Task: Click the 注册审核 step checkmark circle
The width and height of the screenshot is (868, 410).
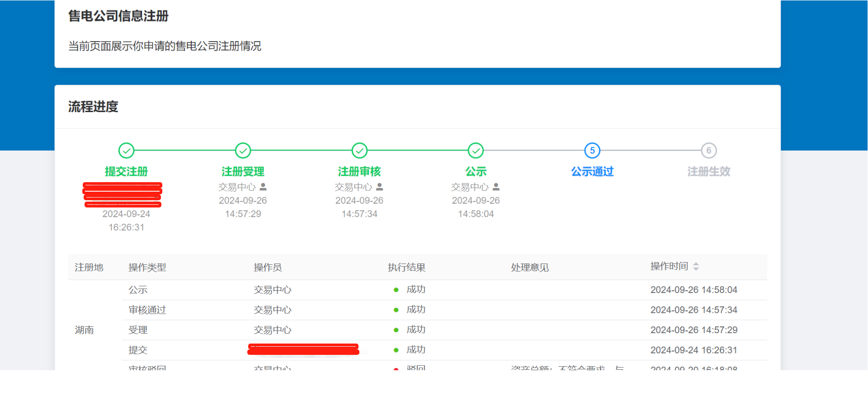Action: (359, 151)
